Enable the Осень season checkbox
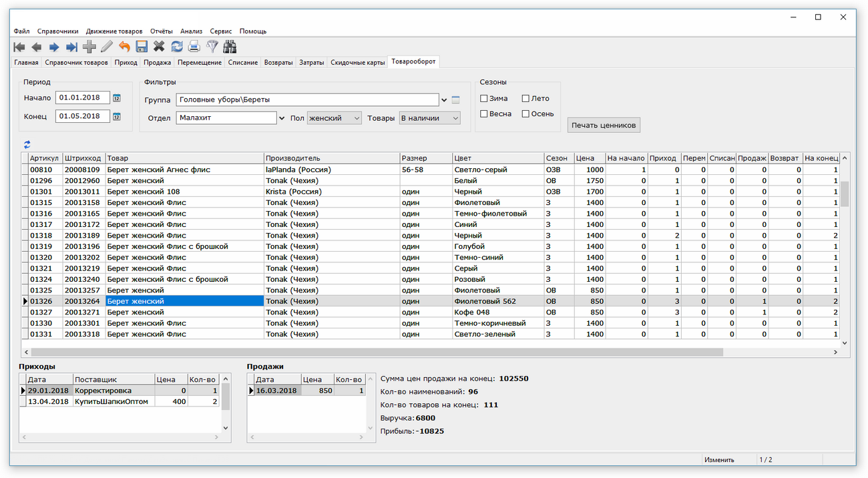The height and width of the screenshot is (478, 868). [525, 114]
